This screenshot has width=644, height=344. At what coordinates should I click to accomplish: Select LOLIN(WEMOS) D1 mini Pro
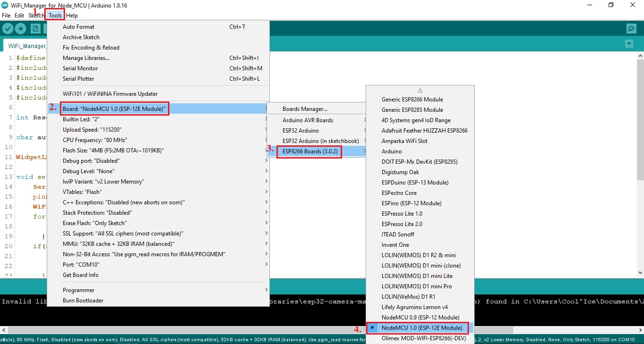pyautogui.click(x=420, y=286)
